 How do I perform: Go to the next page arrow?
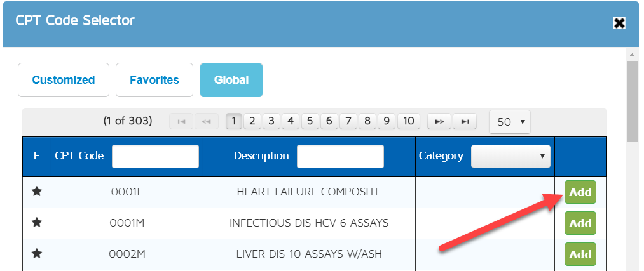[439, 121]
